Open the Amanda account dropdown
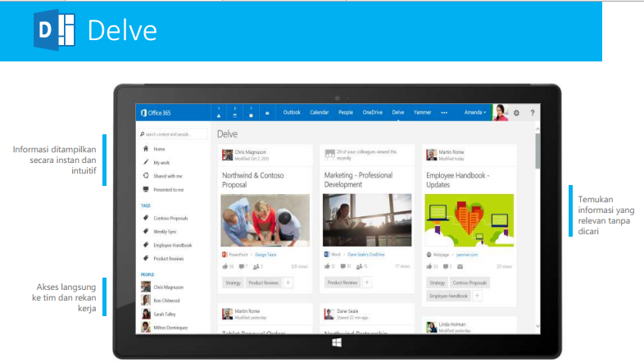This screenshot has height=362, width=644. [475, 112]
